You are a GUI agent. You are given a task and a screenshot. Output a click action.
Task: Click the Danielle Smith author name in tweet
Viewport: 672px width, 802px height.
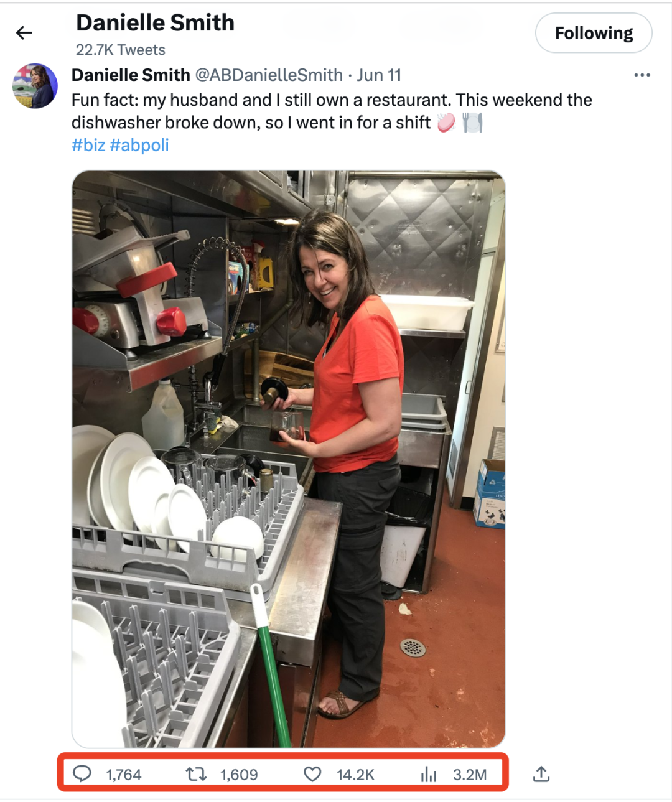click(131, 75)
